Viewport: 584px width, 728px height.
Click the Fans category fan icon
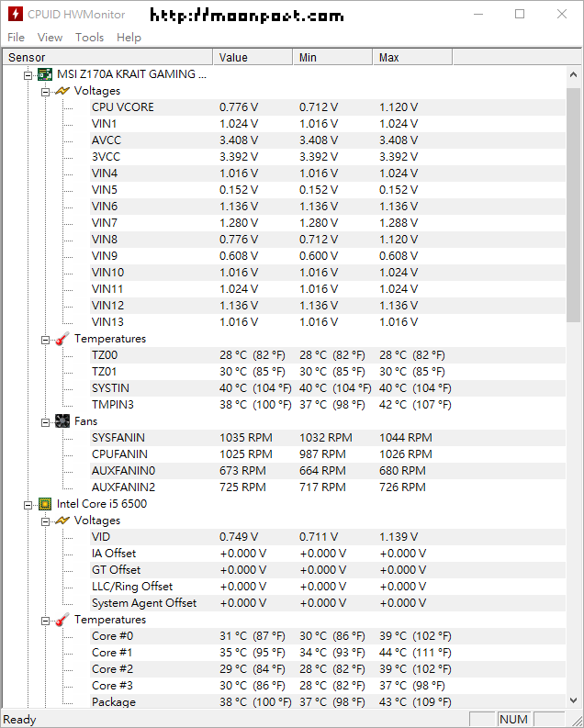point(62,421)
